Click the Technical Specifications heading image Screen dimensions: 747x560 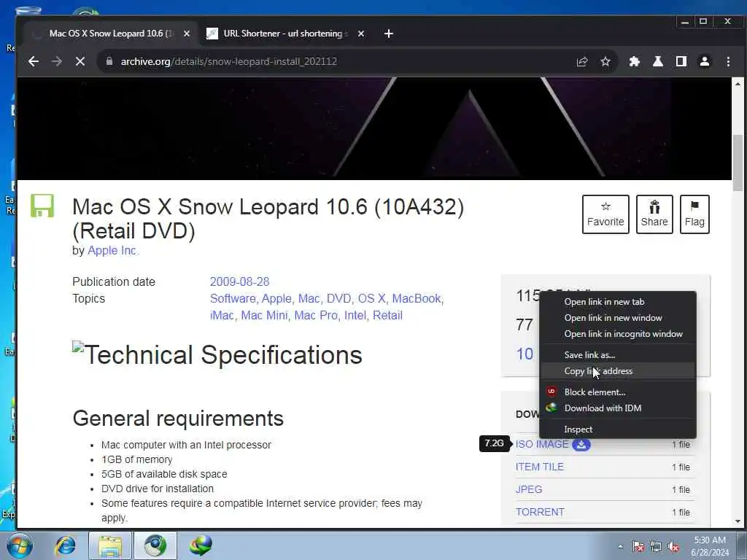coord(78,346)
